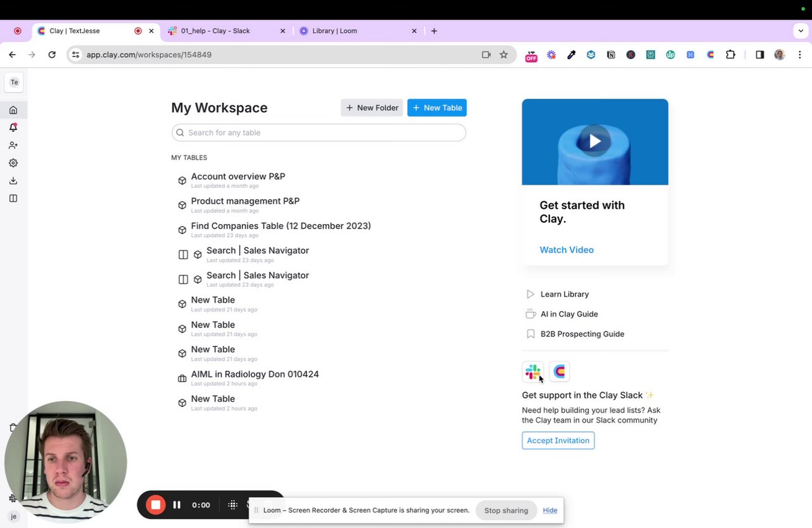The height and width of the screenshot is (528, 812).
Task: Click the 'Te' workspace avatar
Action: click(x=14, y=82)
